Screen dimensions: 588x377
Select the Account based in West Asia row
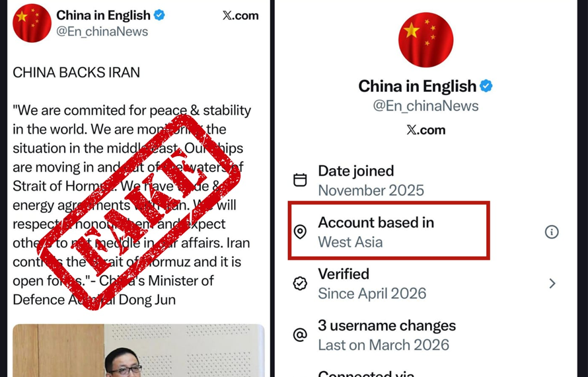point(425,232)
